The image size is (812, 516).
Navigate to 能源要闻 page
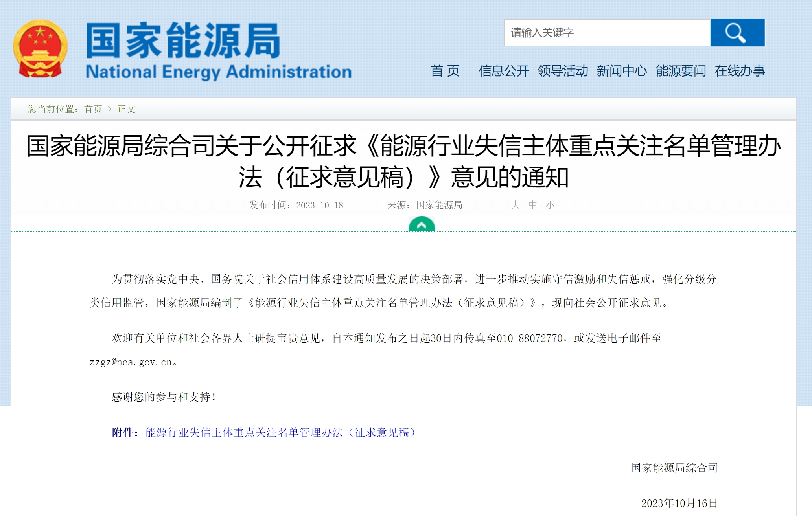(681, 71)
